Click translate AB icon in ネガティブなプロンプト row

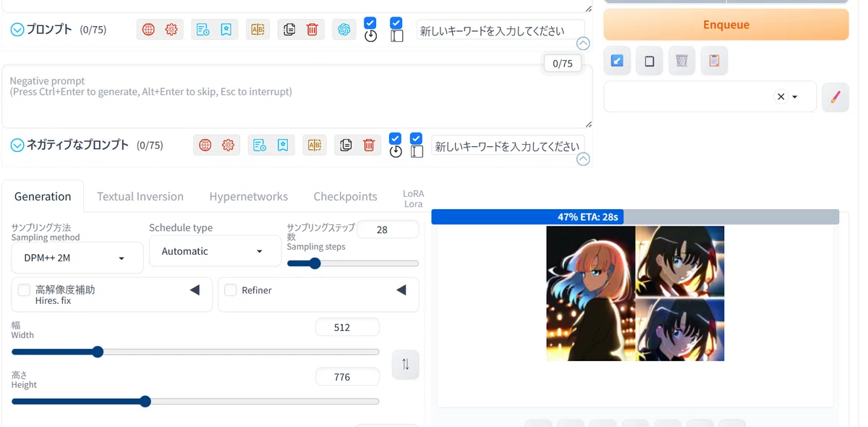click(x=315, y=145)
